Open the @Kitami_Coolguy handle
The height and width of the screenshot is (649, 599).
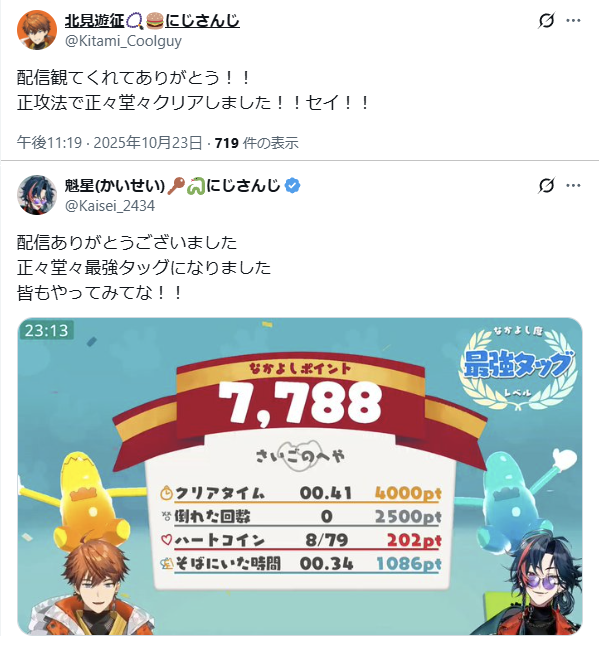(123, 41)
